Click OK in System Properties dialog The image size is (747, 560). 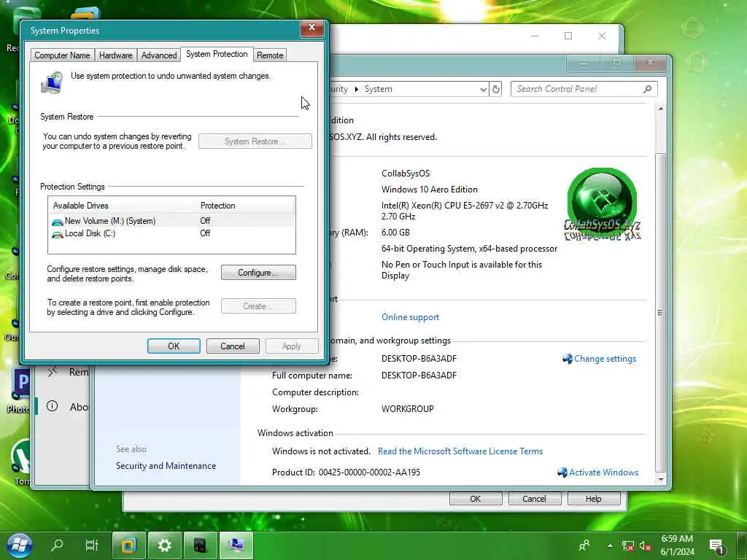tap(174, 346)
